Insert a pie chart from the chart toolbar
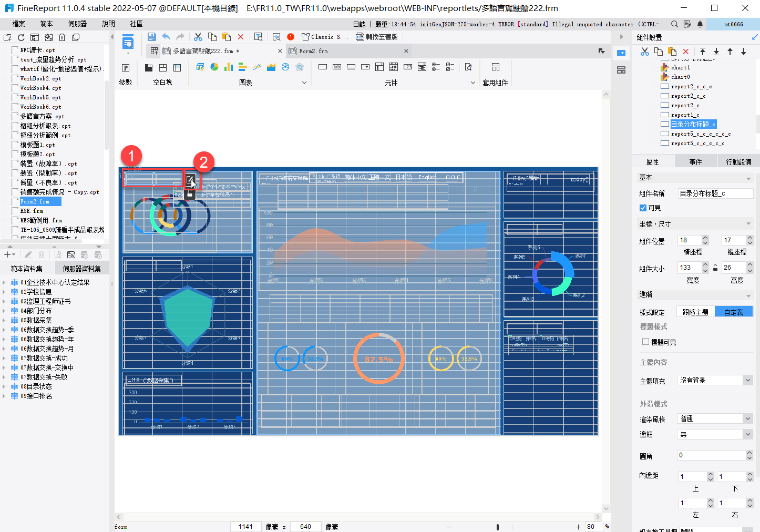760x532 pixels. tap(214, 67)
